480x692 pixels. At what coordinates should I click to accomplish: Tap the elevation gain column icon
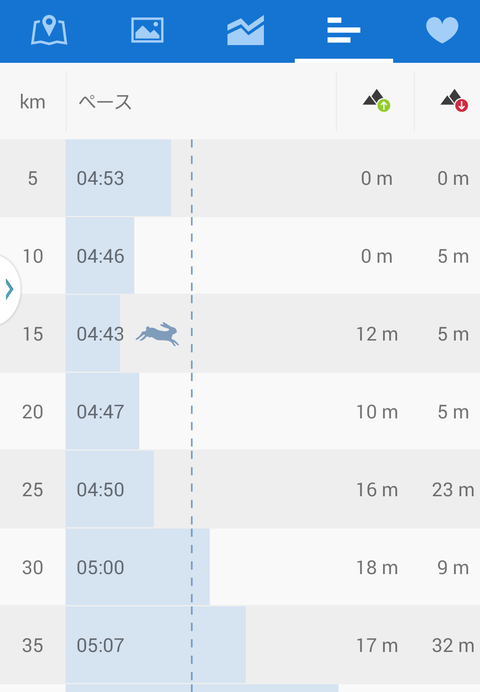tap(376, 101)
